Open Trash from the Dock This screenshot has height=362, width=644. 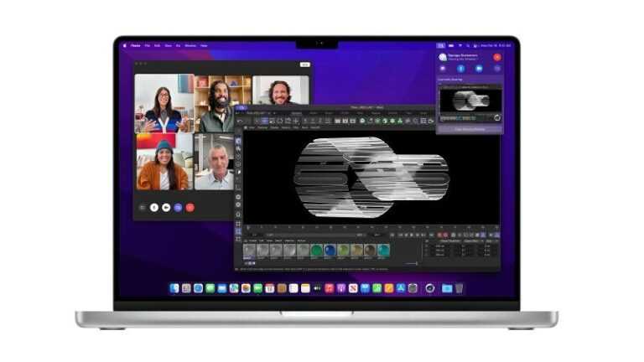(460, 288)
